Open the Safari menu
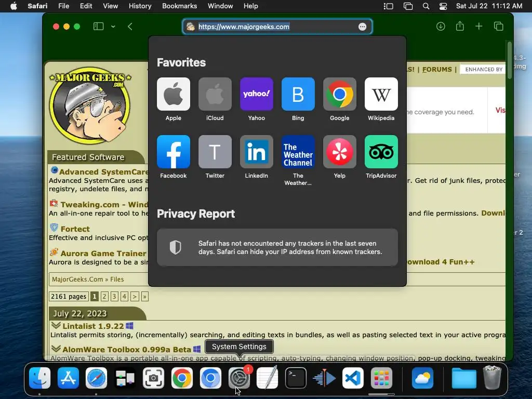The height and width of the screenshot is (399, 532). click(x=37, y=6)
